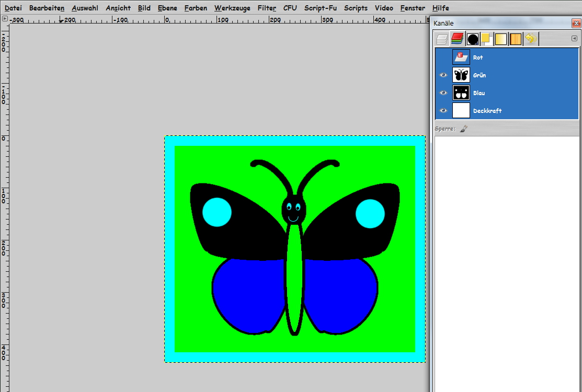Open the dock tab configuration menu arrow
Viewport: 582px width, 392px height.
point(574,39)
